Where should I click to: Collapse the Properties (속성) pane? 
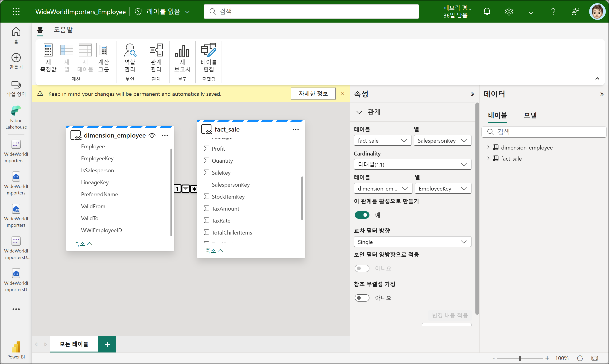pos(472,94)
